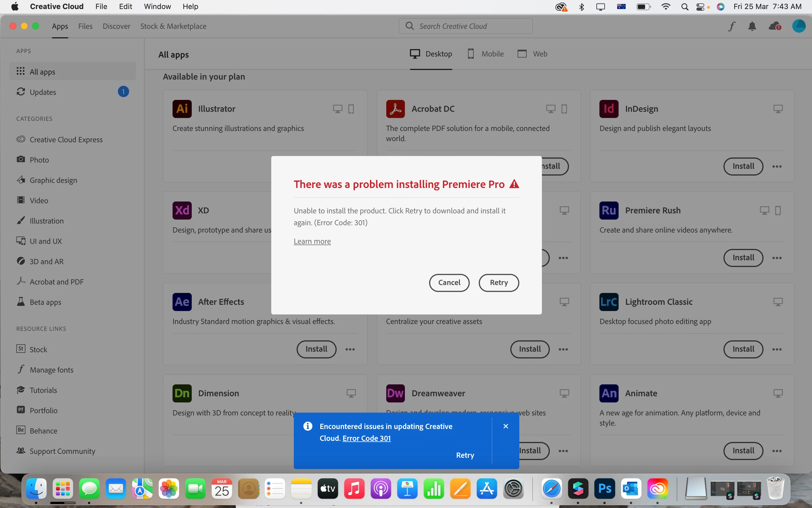
Task: Install Animate
Action: tap(743, 450)
